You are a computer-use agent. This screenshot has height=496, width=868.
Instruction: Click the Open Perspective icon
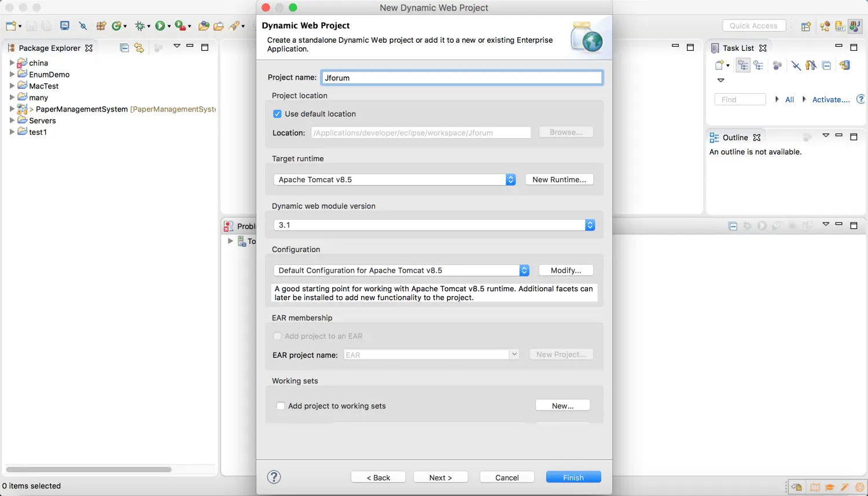(806, 26)
